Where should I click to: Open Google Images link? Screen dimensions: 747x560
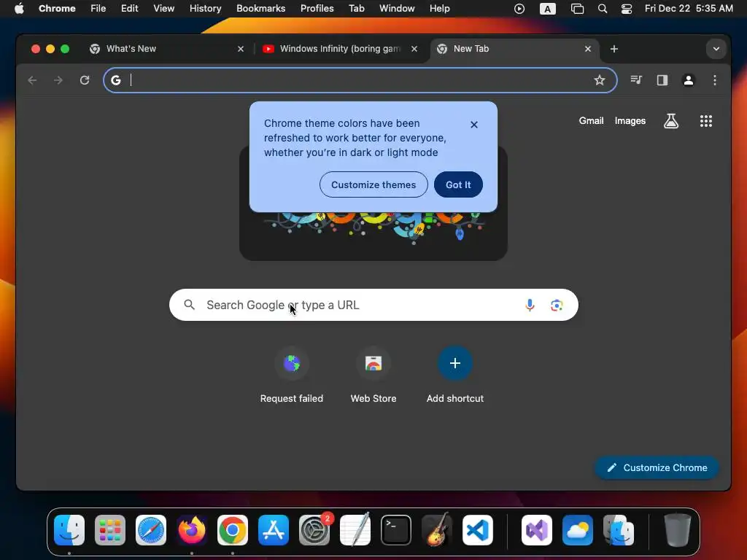click(630, 121)
